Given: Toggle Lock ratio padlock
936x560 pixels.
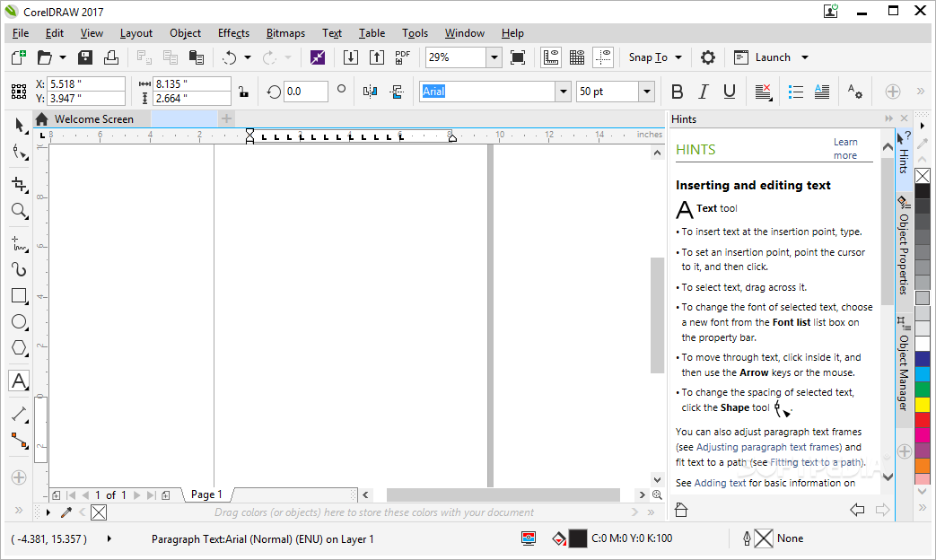Looking at the screenshot, I should 243,92.
